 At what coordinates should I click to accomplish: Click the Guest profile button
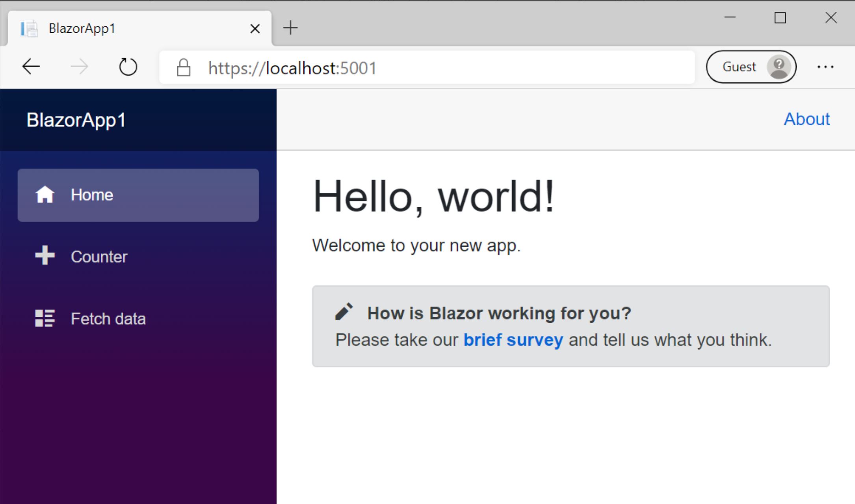tap(751, 66)
